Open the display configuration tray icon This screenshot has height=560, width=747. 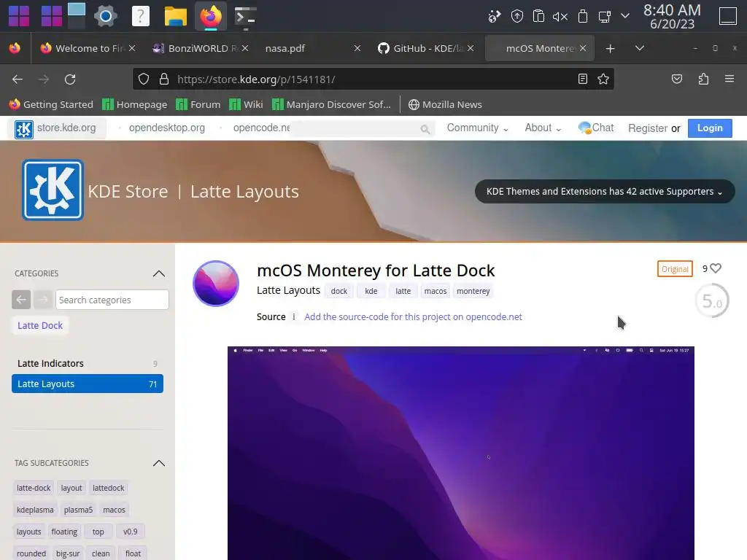pos(604,17)
